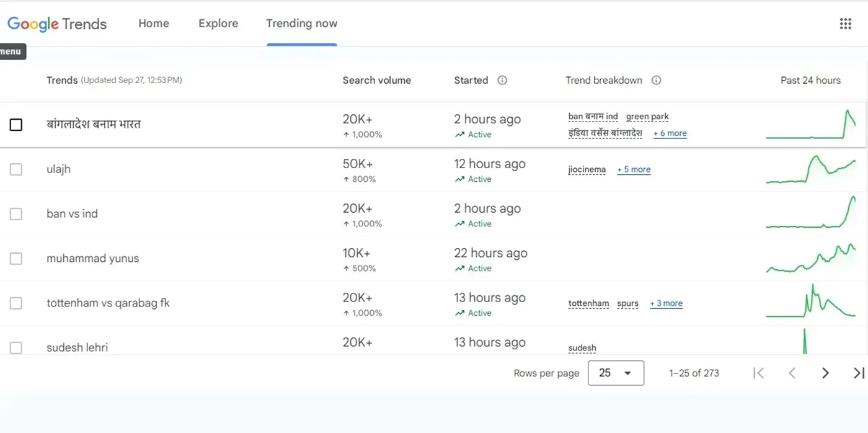Click the ulajh past 24 hours sparkline
Screen dimensions: 868x433
pyautogui.click(x=810, y=169)
